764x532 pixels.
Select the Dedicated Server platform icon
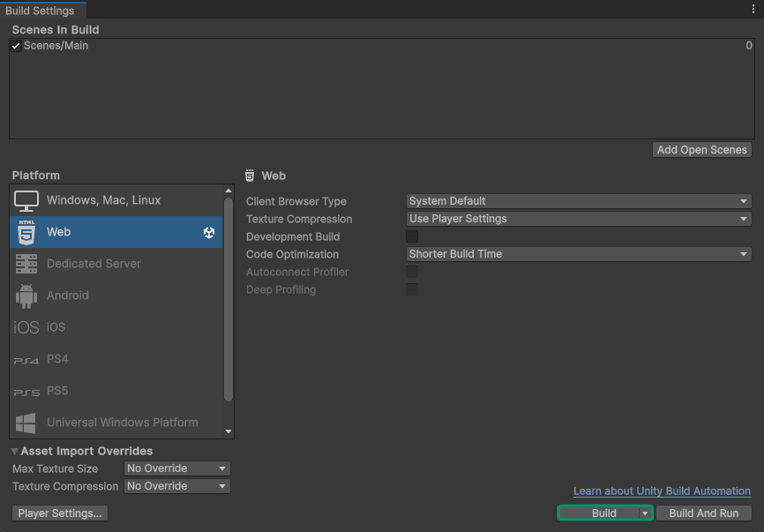coord(26,264)
